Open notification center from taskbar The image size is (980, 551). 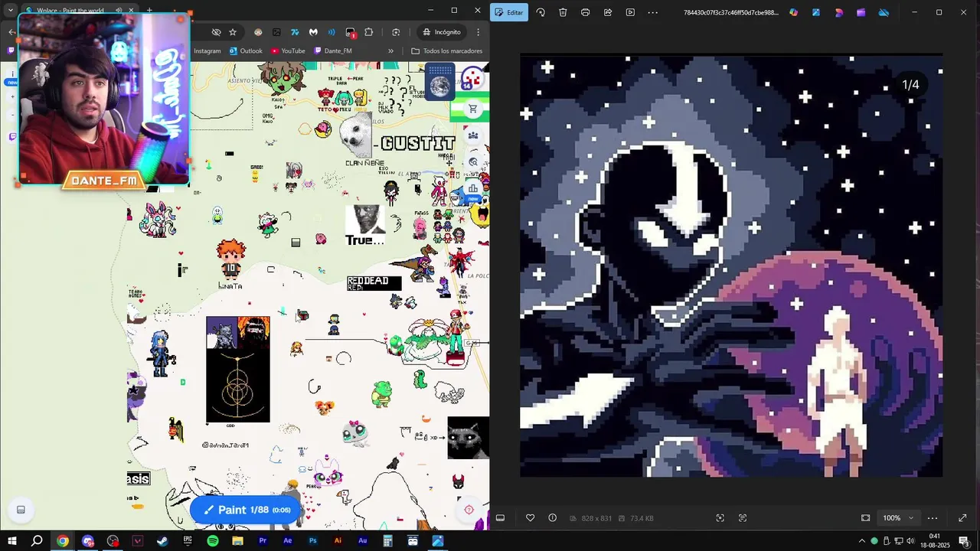[x=964, y=541]
